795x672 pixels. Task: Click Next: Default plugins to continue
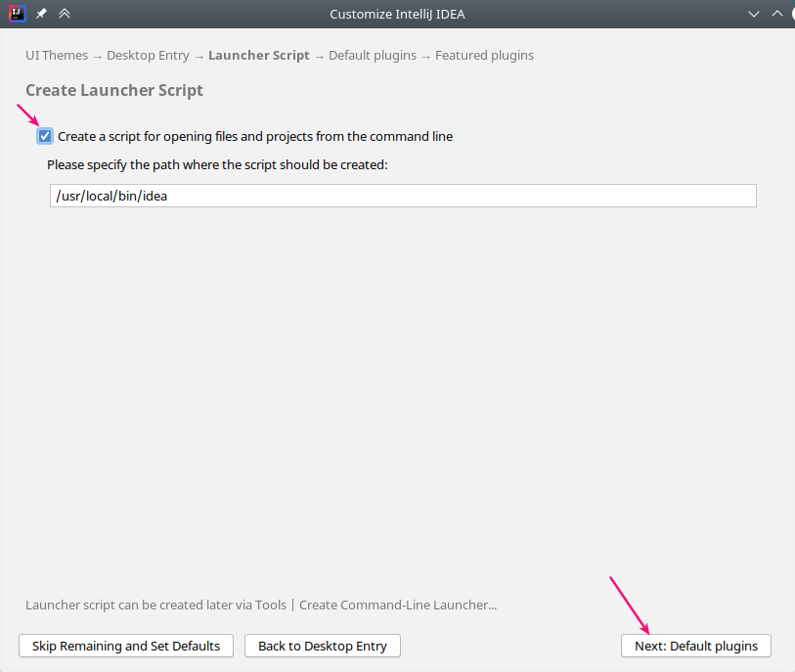[x=695, y=646]
